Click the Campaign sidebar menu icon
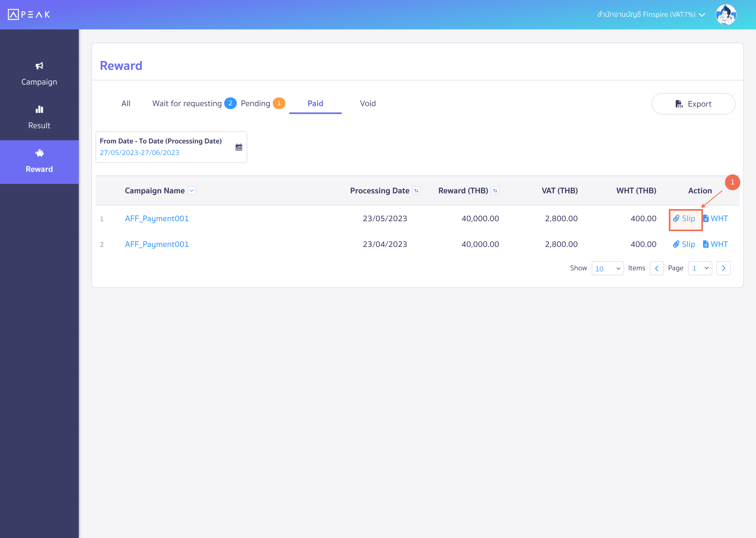Image resolution: width=756 pixels, height=538 pixels. point(39,65)
